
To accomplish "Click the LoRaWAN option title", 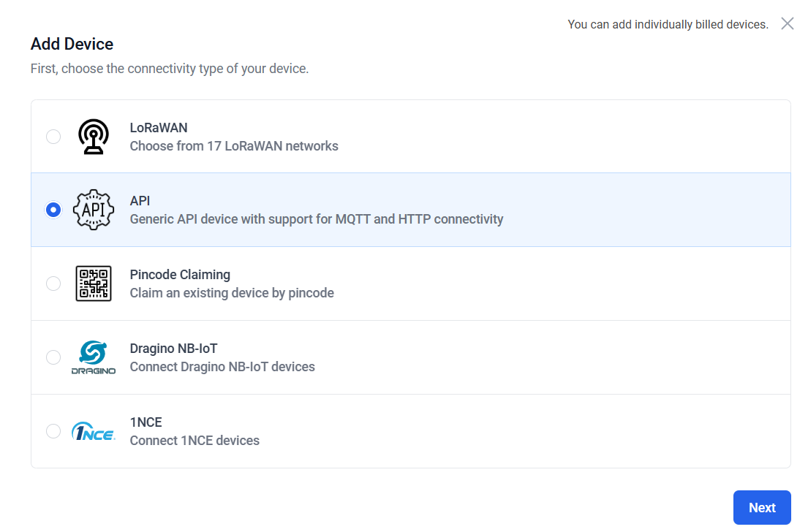I will [x=159, y=128].
